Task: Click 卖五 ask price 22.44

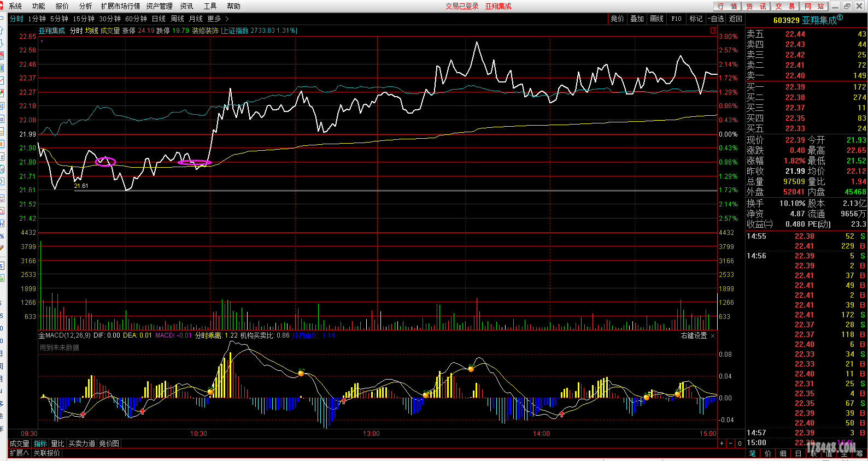Action: point(795,34)
